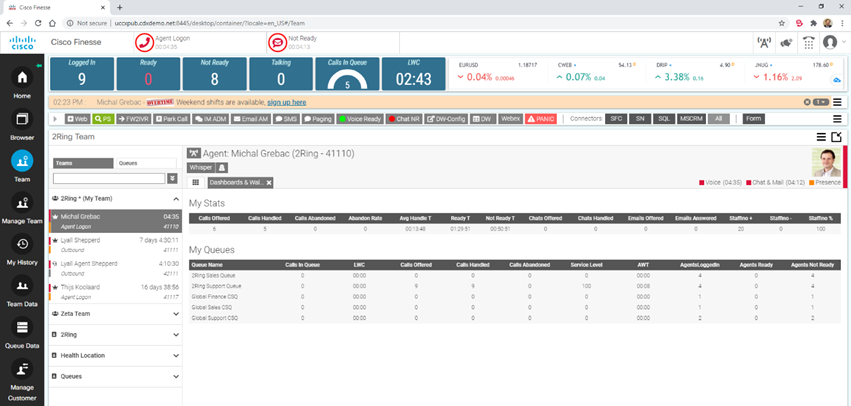The height and width of the screenshot is (406, 851).
Task: Toggle the SQL connector
Action: coord(664,118)
